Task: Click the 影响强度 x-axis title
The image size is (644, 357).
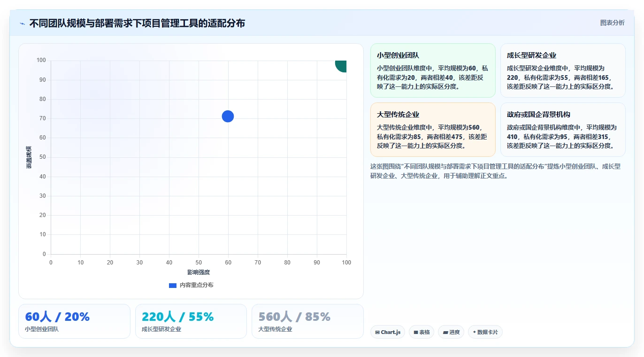Action: click(199, 272)
